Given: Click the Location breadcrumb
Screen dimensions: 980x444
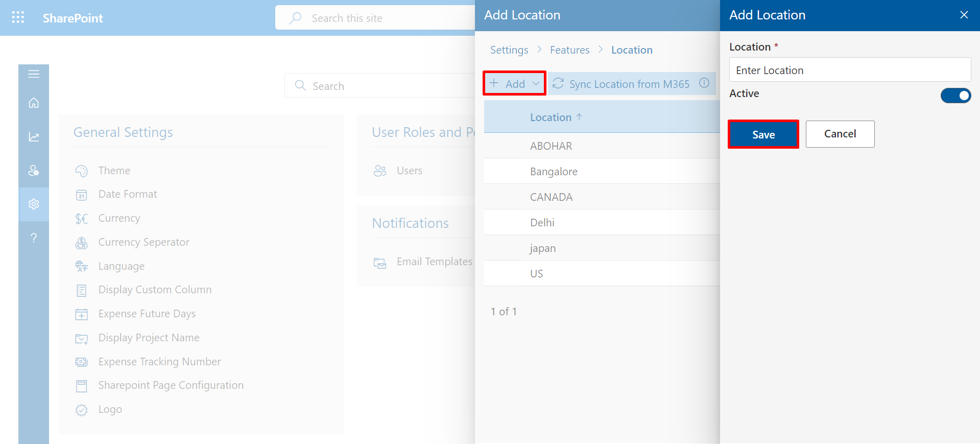Looking at the screenshot, I should click(x=632, y=50).
